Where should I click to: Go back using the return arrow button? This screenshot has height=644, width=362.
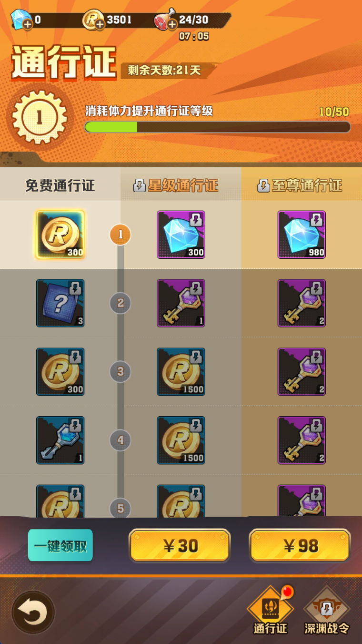click(x=33, y=612)
